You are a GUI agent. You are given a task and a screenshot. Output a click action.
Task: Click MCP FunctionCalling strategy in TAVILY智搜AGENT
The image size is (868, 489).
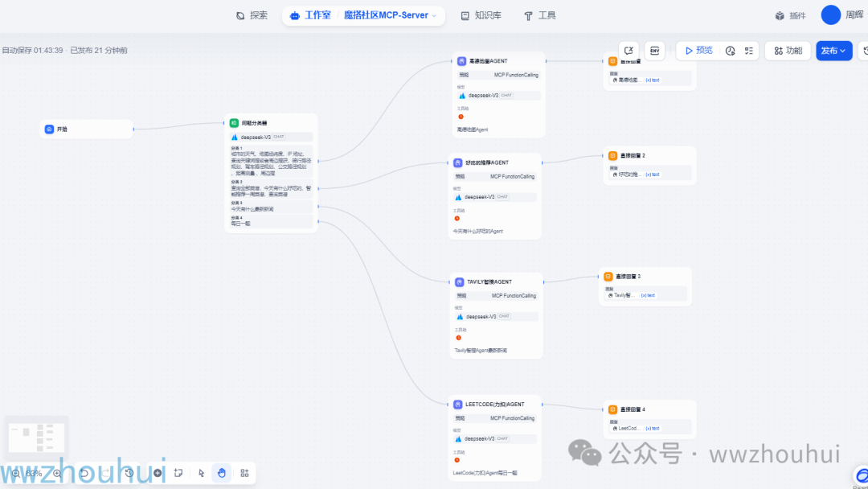pos(514,296)
